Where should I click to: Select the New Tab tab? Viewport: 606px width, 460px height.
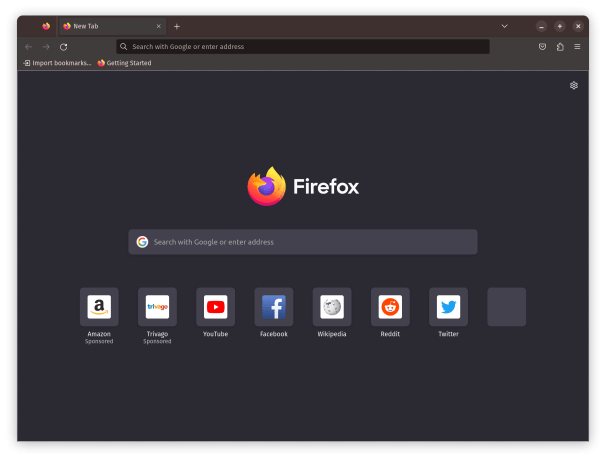click(x=112, y=26)
